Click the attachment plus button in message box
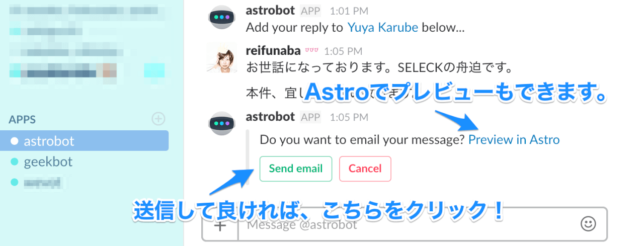The image size is (644, 246). [220, 225]
